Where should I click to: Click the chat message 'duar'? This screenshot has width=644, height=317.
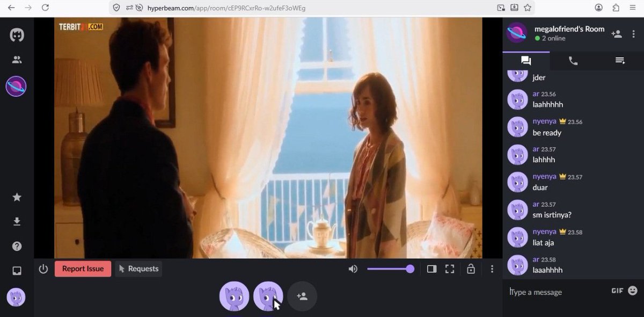coord(540,188)
